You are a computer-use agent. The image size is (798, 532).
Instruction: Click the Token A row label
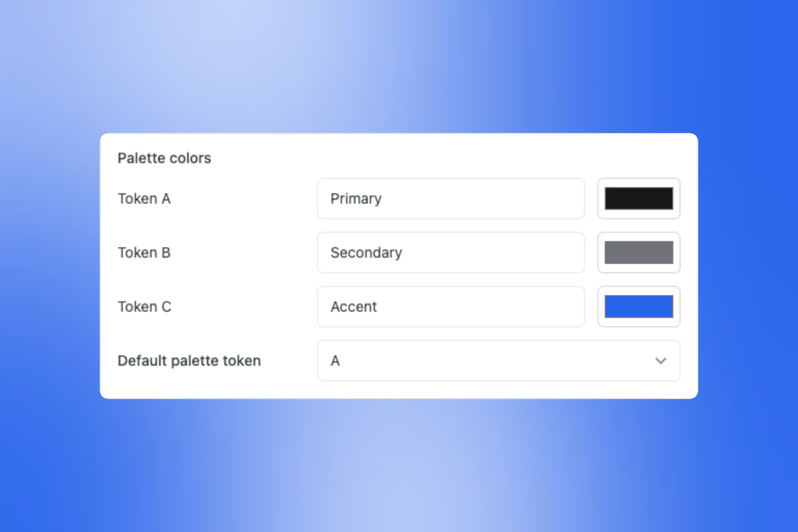click(x=144, y=199)
